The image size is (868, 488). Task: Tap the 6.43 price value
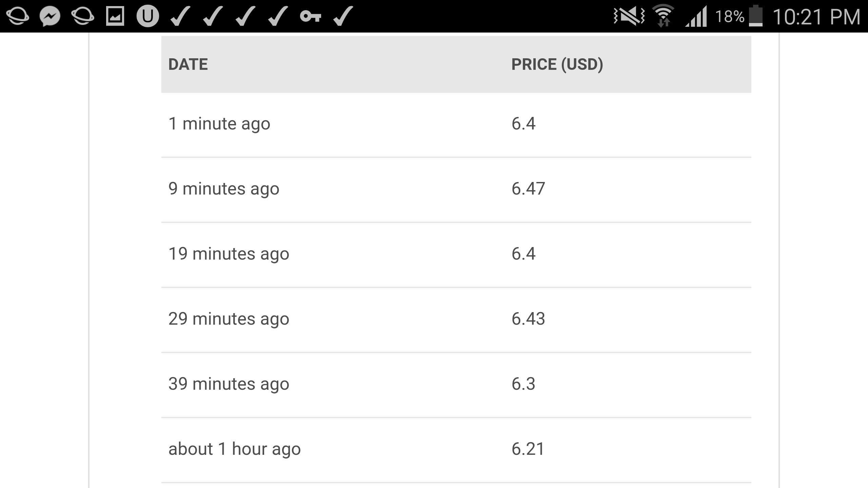[x=528, y=319]
